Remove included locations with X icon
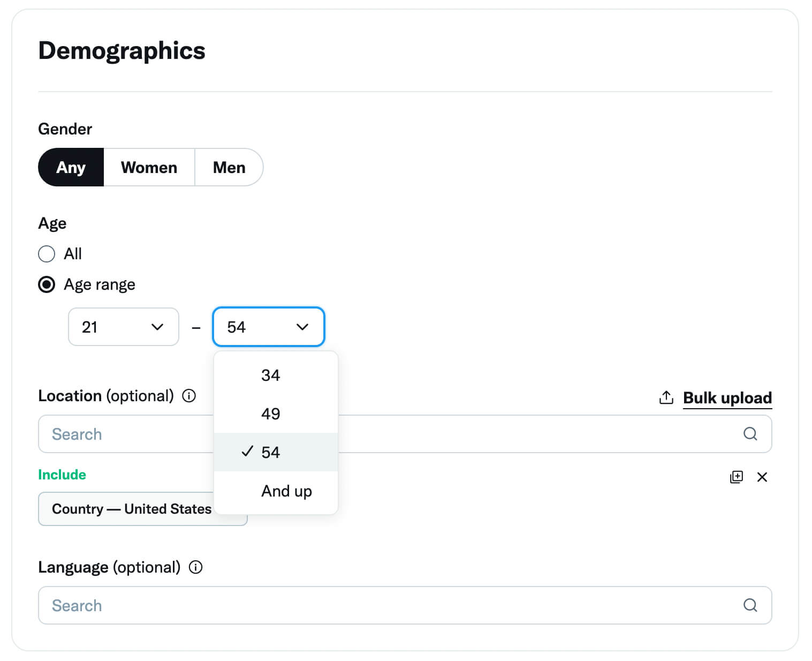The width and height of the screenshot is (812, 661). point(762,477)
